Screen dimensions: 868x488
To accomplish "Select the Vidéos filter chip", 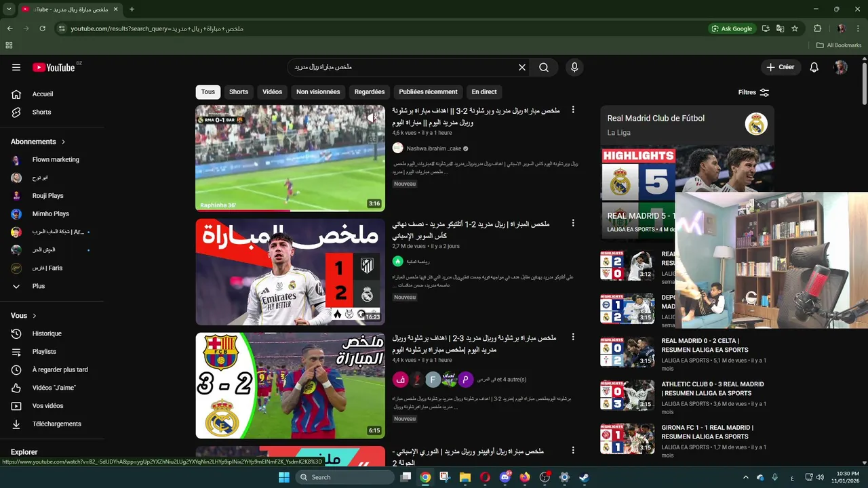I will (x=272, y=91).
